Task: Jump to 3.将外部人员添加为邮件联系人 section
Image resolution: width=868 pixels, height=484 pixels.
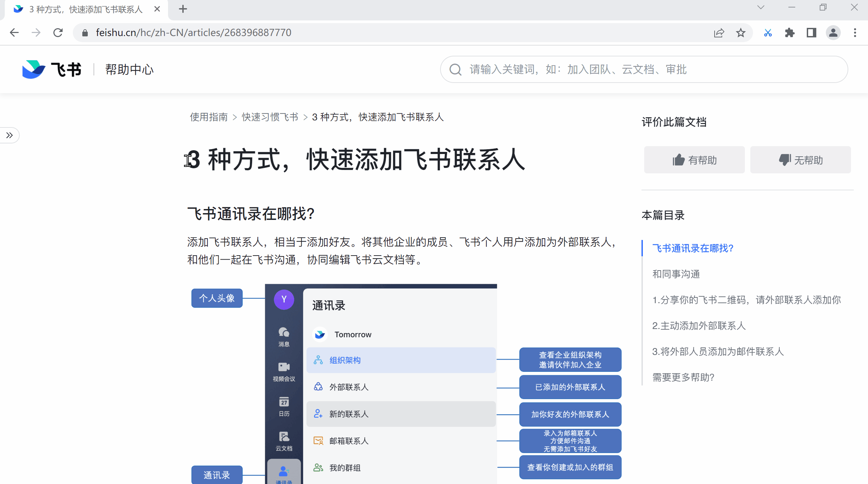Action: point(718,351)
